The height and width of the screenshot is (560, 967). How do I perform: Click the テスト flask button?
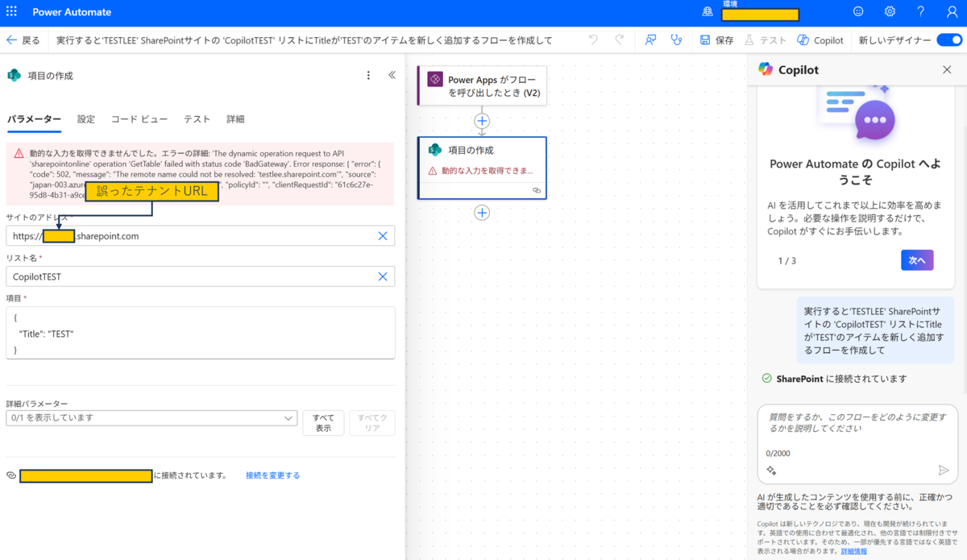(766, 40)
